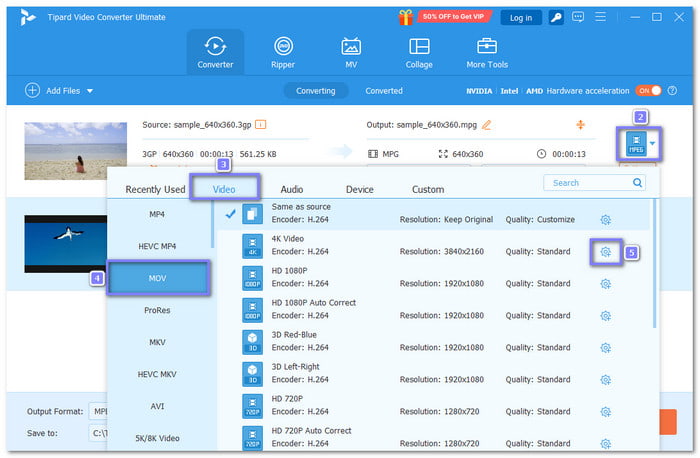Open settings gear for HD 1080P preset
This screenshot has height=458, width=700.
click(x=605, y=285)
